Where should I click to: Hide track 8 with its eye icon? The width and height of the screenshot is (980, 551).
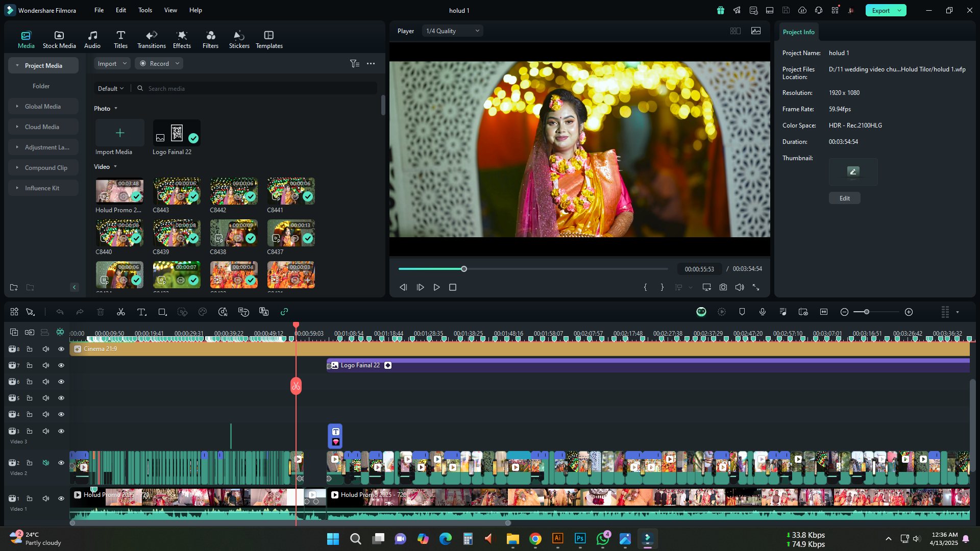coord(61,349)
